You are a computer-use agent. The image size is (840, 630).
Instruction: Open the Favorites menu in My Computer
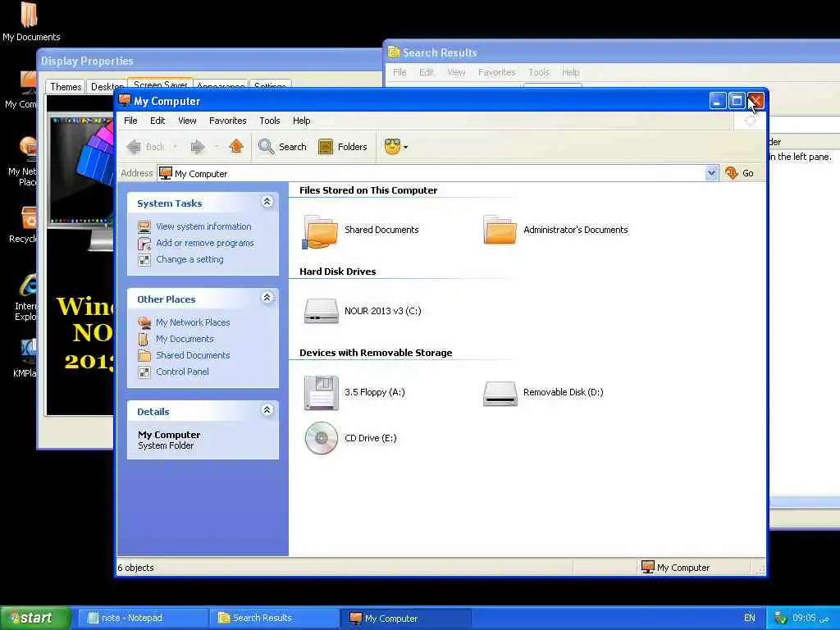228,121
